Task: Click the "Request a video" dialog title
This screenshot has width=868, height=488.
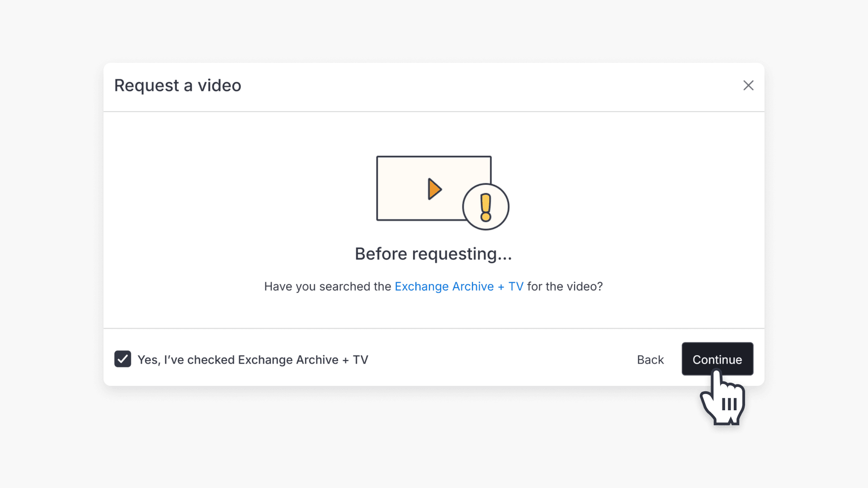Action: 178,85
